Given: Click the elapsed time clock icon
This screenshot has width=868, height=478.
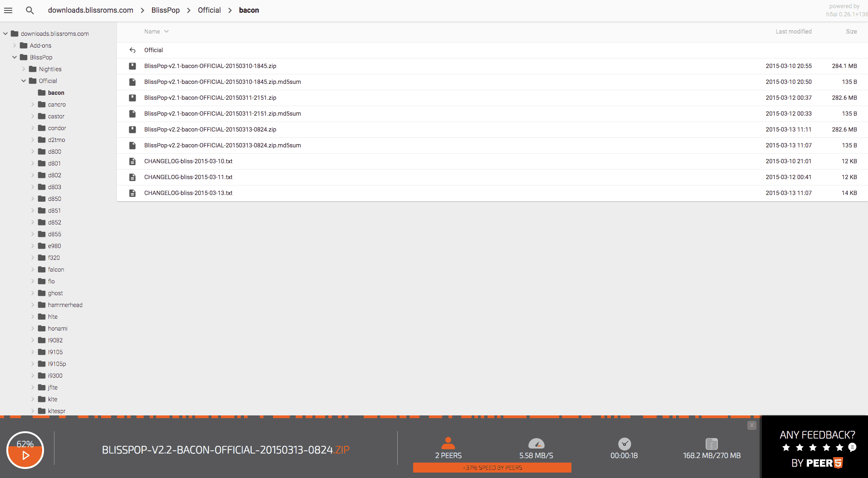Looking at the screenshot, I should coord(624,444).
